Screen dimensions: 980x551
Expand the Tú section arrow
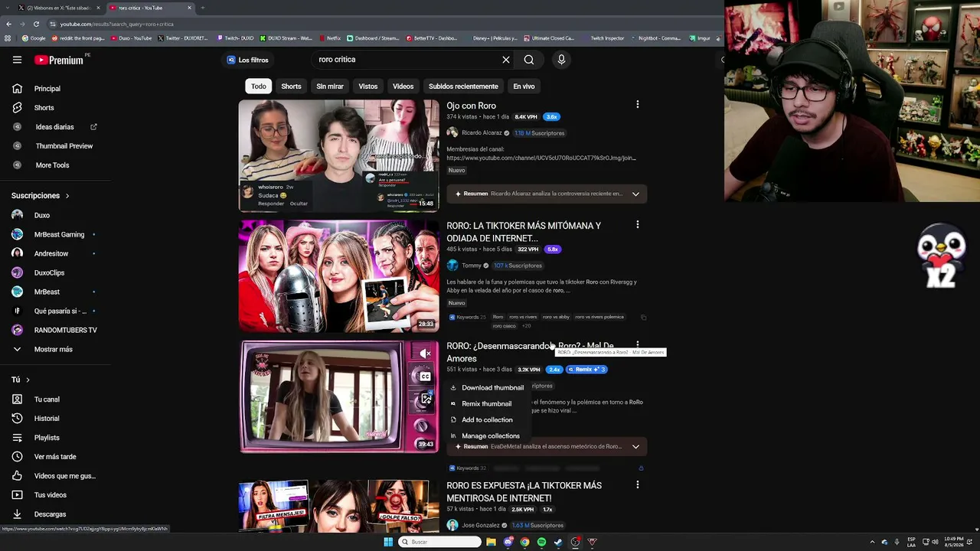coord(28,380)
